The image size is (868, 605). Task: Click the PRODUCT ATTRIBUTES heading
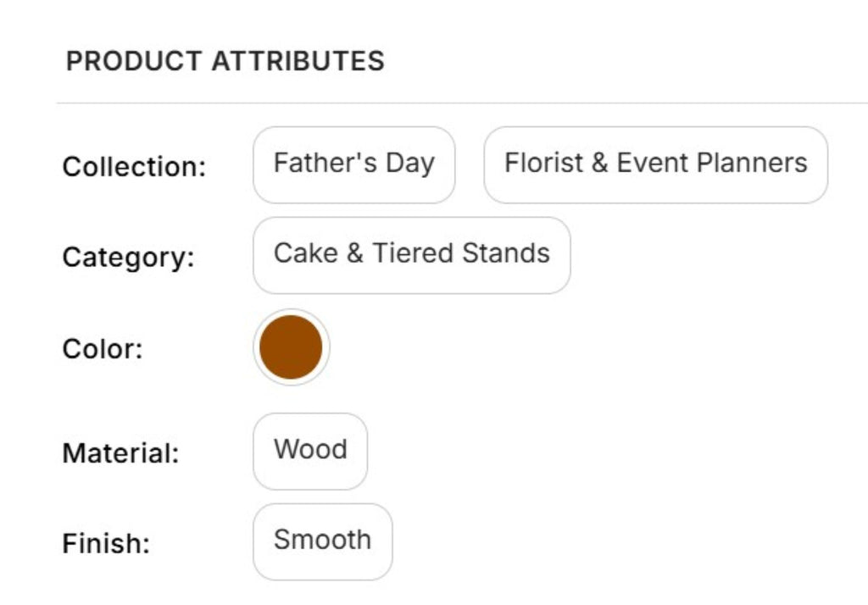(225, 61)
